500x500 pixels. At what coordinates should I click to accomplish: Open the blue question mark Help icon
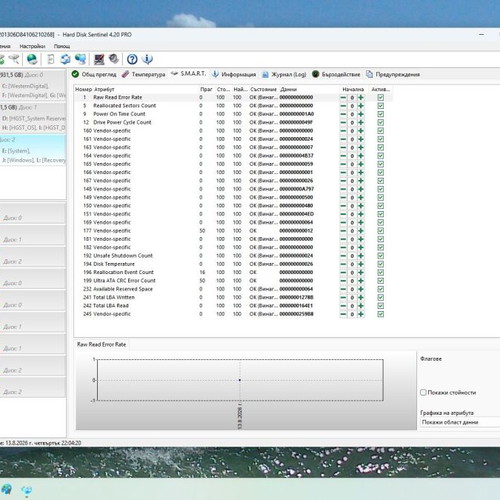pos(132,59)
